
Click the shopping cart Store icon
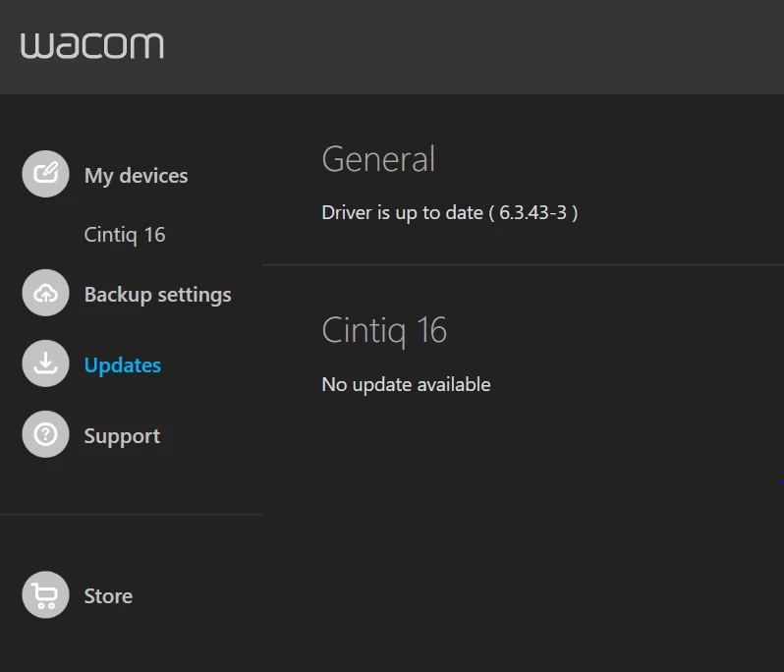45,595
